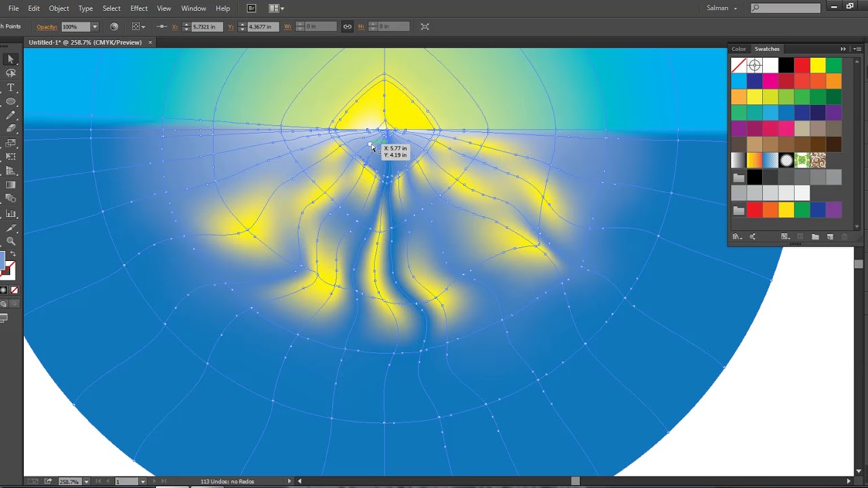Pick the yellow swatch in top row
Screen dimensions: 868x488
click(x=818, y=65)
